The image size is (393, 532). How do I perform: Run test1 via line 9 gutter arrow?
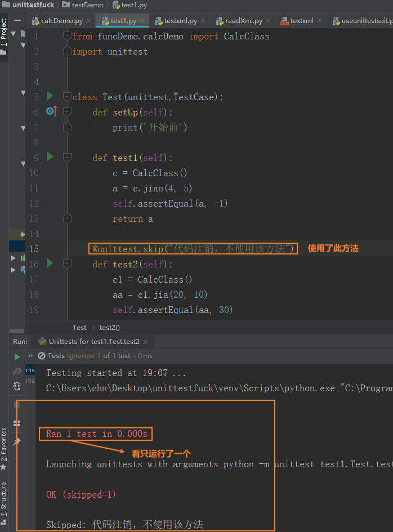(50, 157)
